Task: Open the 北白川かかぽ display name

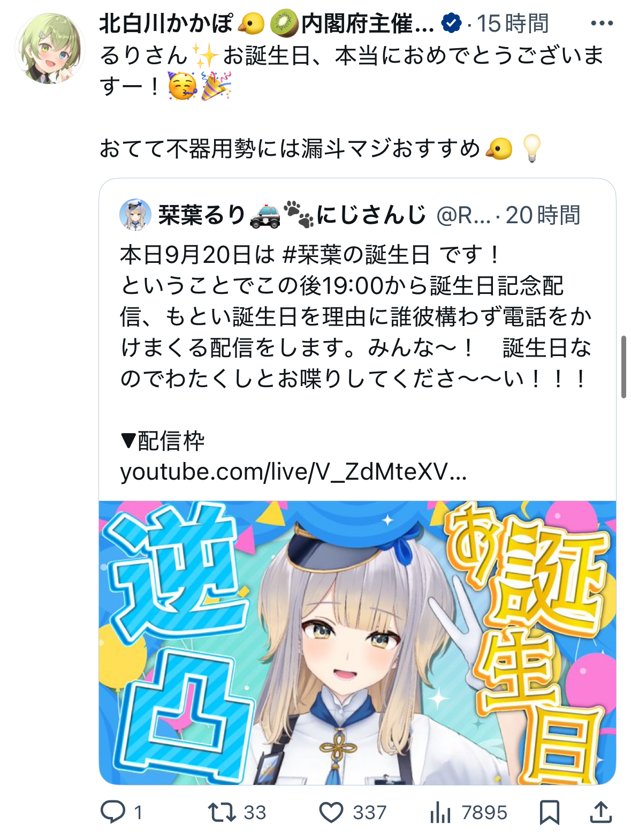Action: [x=267, y=24]
